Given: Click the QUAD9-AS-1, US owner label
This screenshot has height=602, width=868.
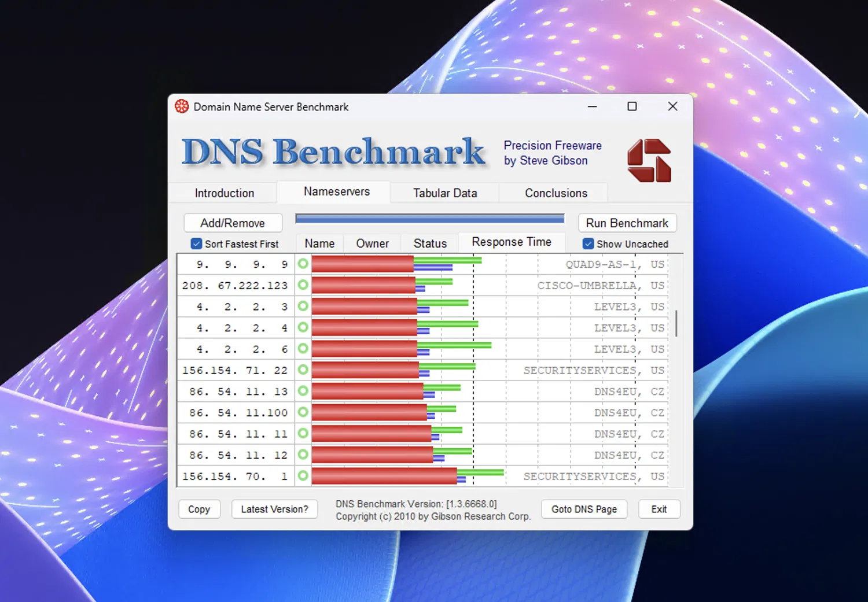Looking at the screenshot, I should 615,264.
